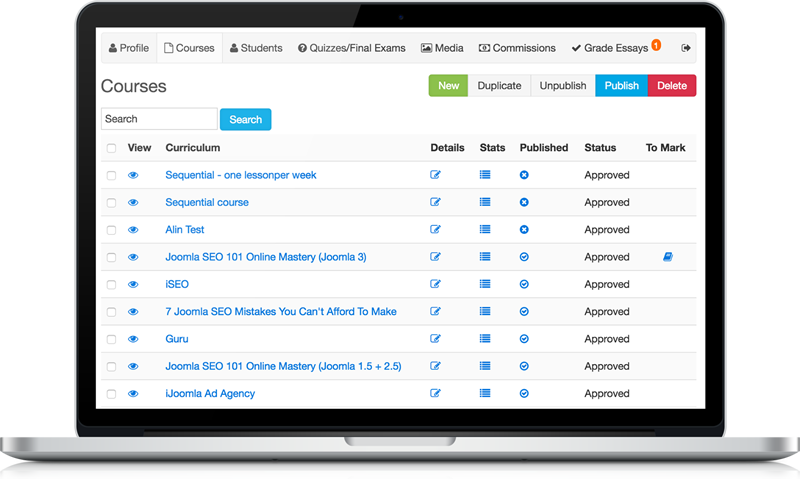Open the Guru course link

point(177,339)
